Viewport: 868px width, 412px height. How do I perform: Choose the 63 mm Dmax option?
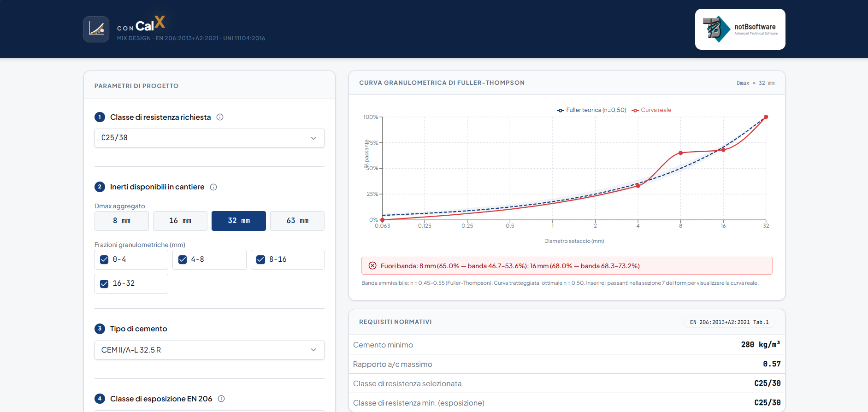click(x=297, y=221)
